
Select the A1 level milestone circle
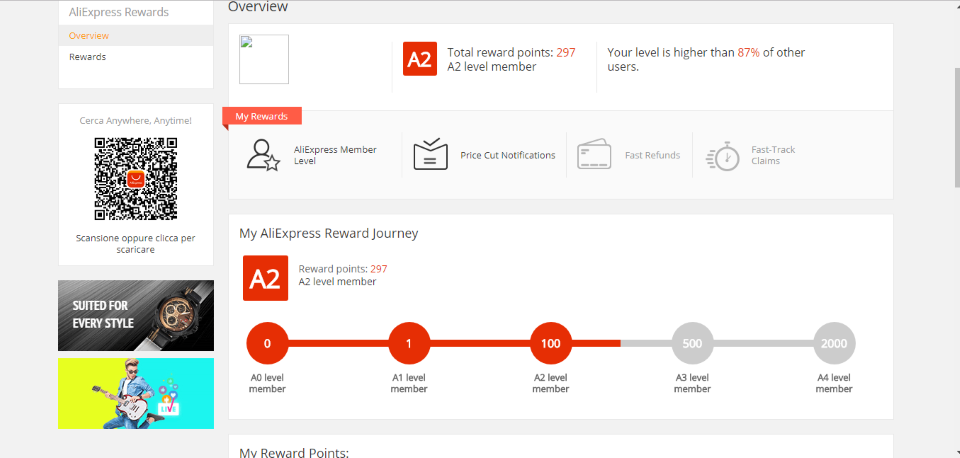[x=409, y=343]
